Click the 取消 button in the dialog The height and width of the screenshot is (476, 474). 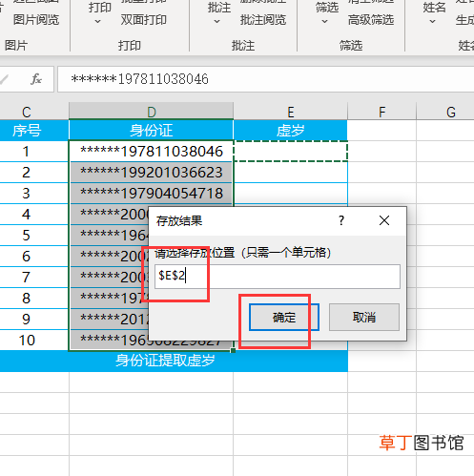tap(364, 317)
